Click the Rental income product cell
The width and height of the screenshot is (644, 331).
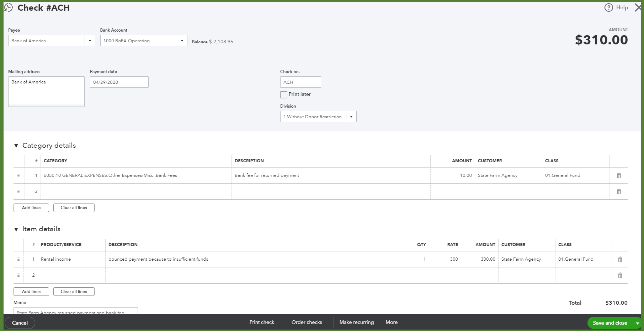pyautogui.click(x=71, y=259)
